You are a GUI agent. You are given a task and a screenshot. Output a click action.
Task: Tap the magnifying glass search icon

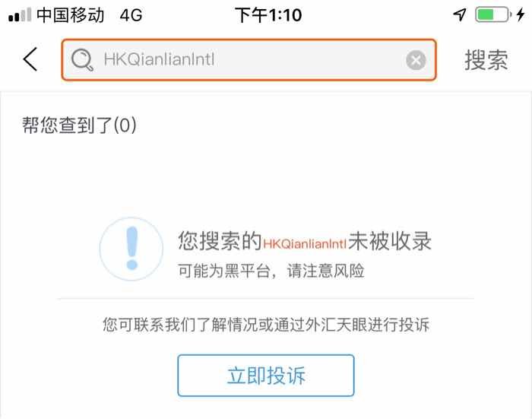[x=82, y=60]
